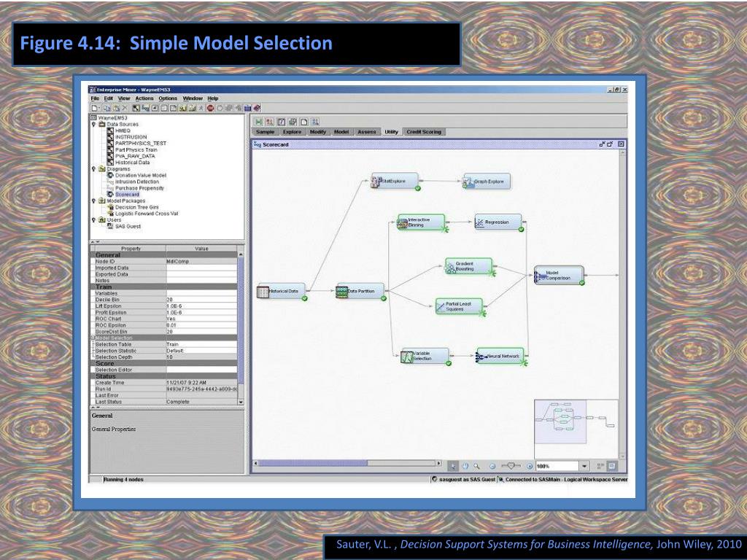Screen dimensions: 747x560
Task: Click the blank page icon in node palette
Action: [x=304, y=122]
